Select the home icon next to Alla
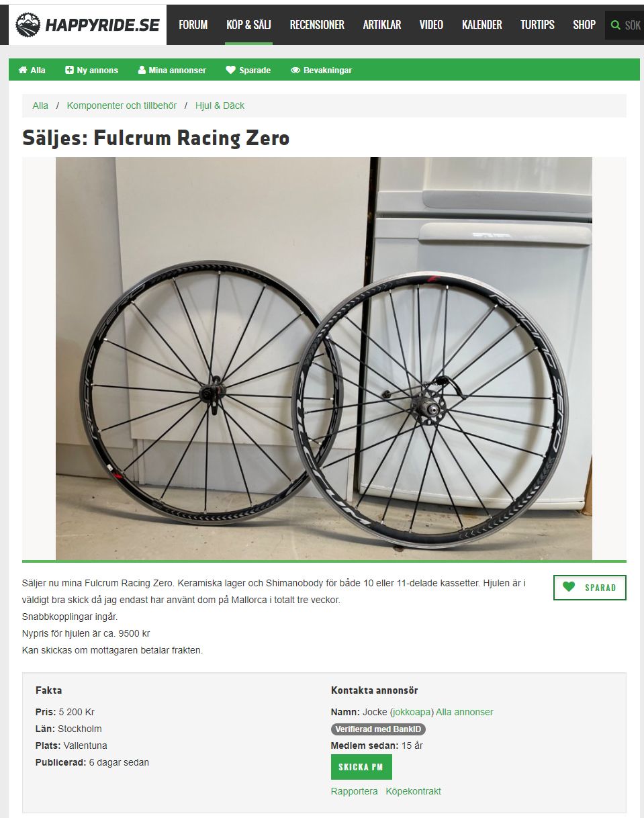Image resolution: width=644 pixels, height=818 pixels. point(24,70)
